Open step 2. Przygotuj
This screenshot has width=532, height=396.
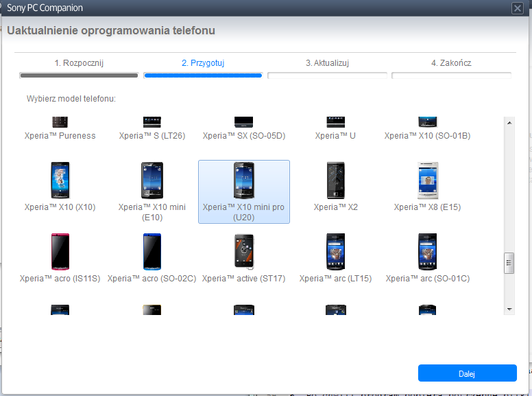click(x=203, y=63)
